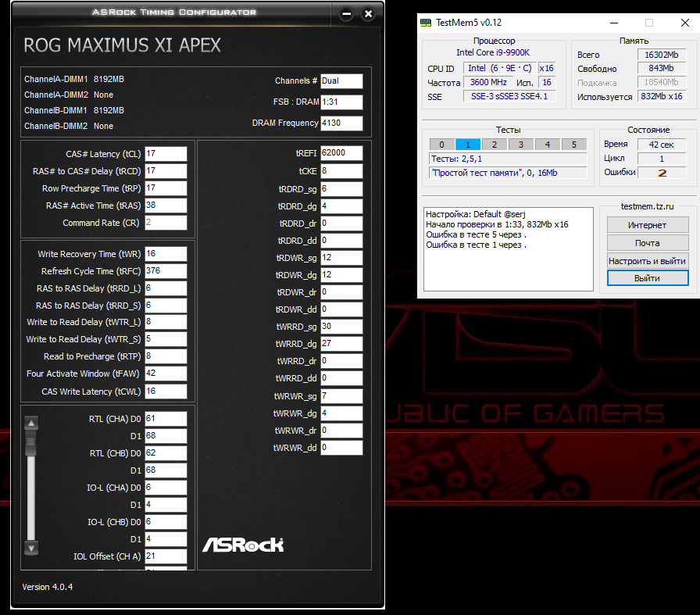Click the tRDRD_sg value field
This screenshot has width=700, height=615.
(x=341, y=189)
